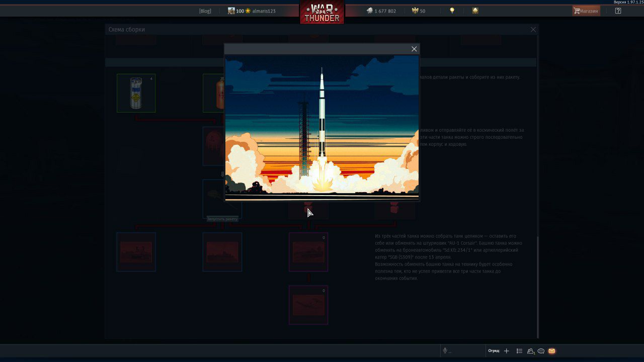Click the assembly scheme vertical scrollbar
This screenshot has width=644, height=362.
click(x=538, y=288)
